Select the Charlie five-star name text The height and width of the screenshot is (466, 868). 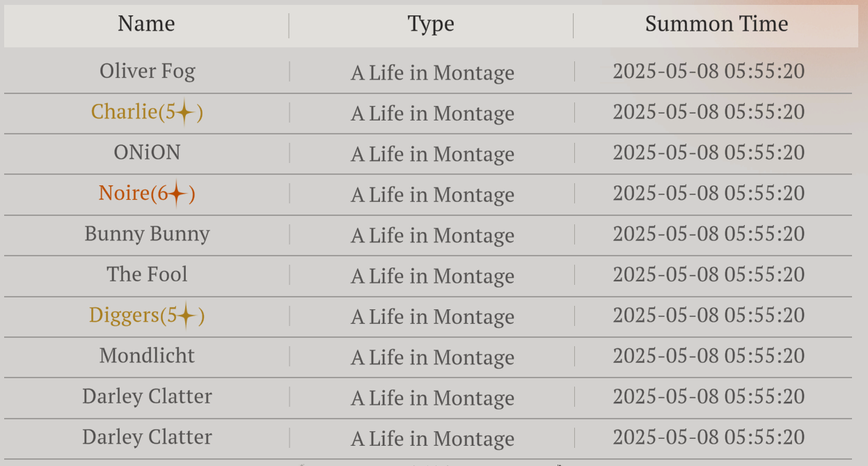pos(147,112)
